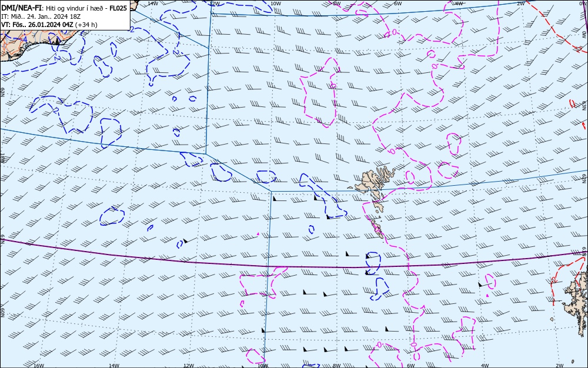
Task: Click the 4W longitude label on the top axis
Action: (x=459, y=4)
